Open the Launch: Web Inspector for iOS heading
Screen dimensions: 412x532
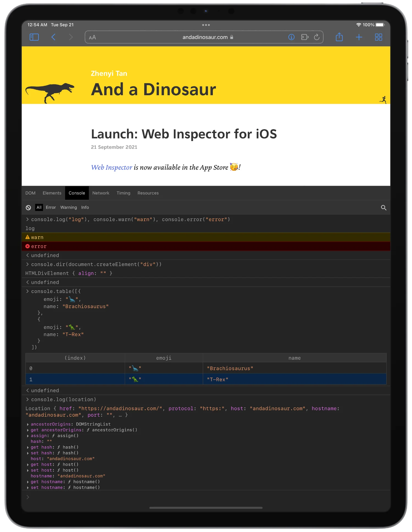coord(184,134)
